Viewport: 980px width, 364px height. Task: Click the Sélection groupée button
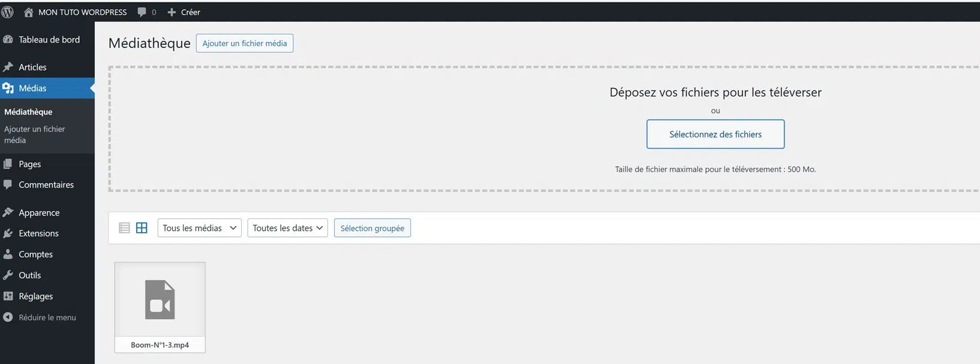point(372,228)
